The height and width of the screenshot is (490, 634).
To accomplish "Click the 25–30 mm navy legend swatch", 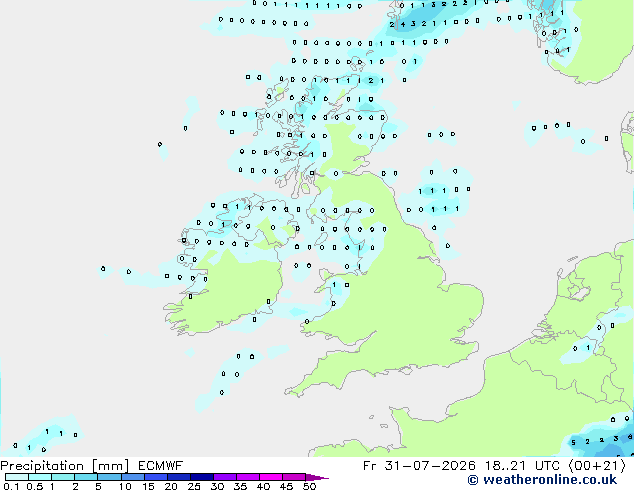I will pos(201,477).
